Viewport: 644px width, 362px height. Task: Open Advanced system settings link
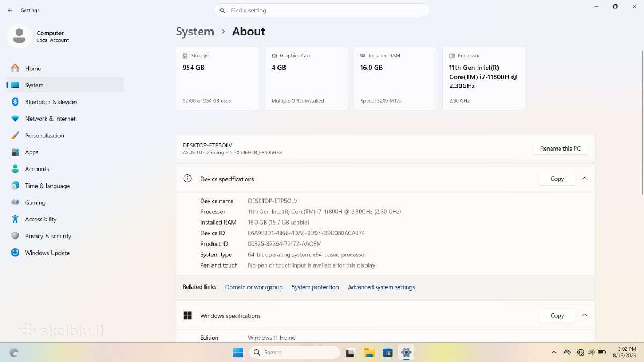pyautogui.click(x=382, y=287)
